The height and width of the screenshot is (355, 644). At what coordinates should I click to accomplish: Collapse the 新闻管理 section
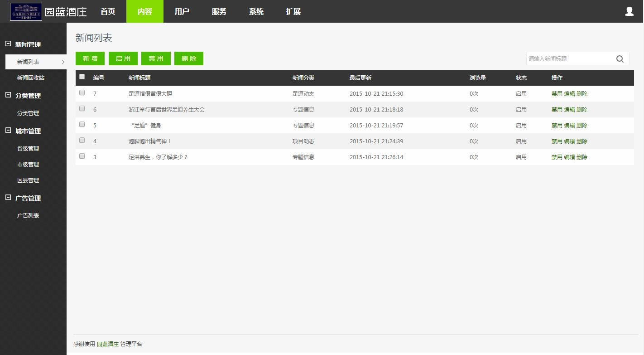[x=8, y=44]
